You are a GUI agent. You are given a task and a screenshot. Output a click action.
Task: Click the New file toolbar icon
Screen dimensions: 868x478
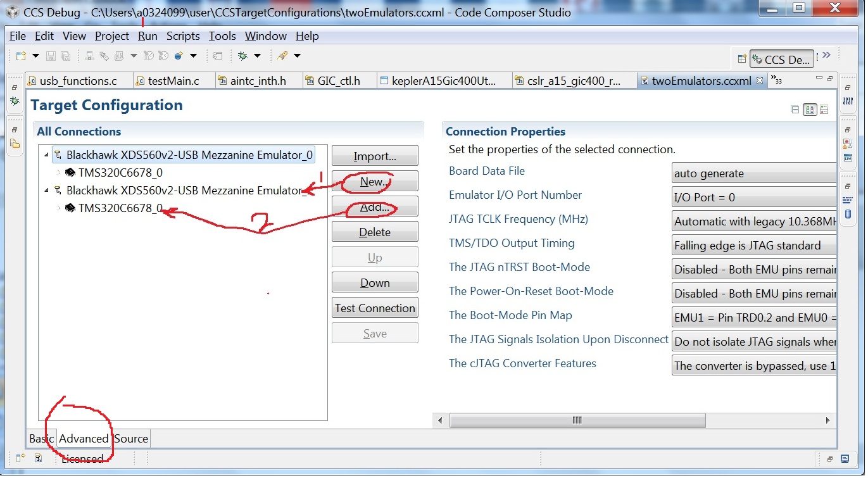(21, 56)
